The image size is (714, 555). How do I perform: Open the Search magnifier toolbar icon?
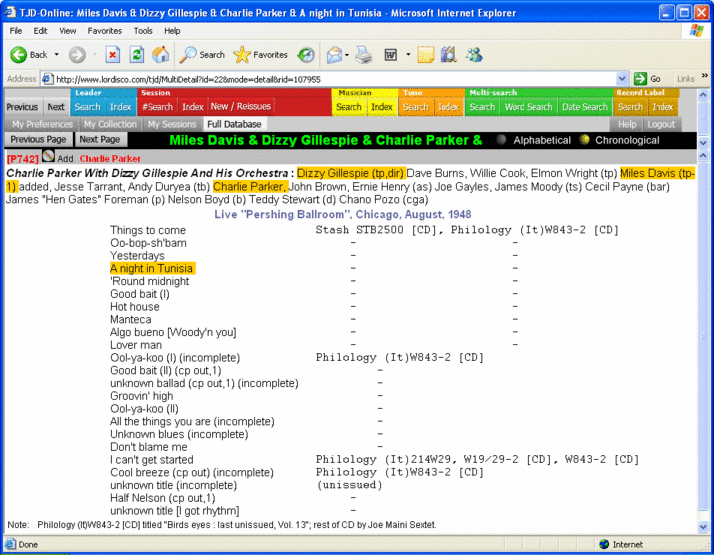[x=188, y=55]
